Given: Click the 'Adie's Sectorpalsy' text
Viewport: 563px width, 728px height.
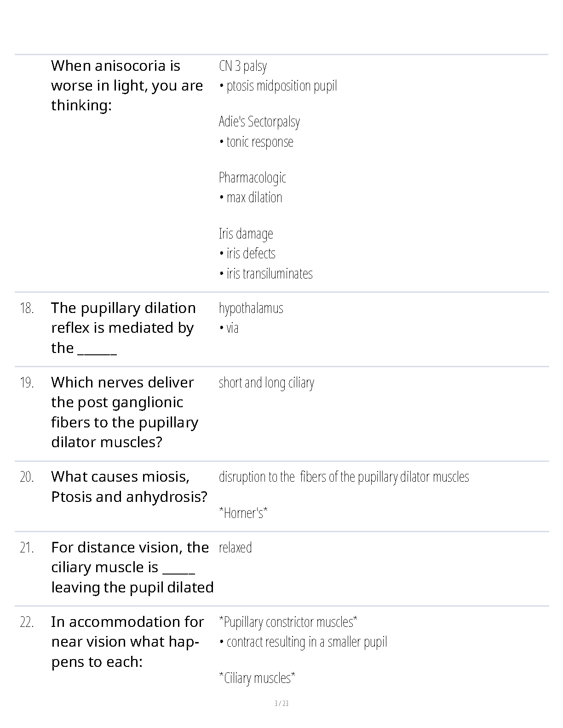Looking at the screenshot, I should click(259, 122).
